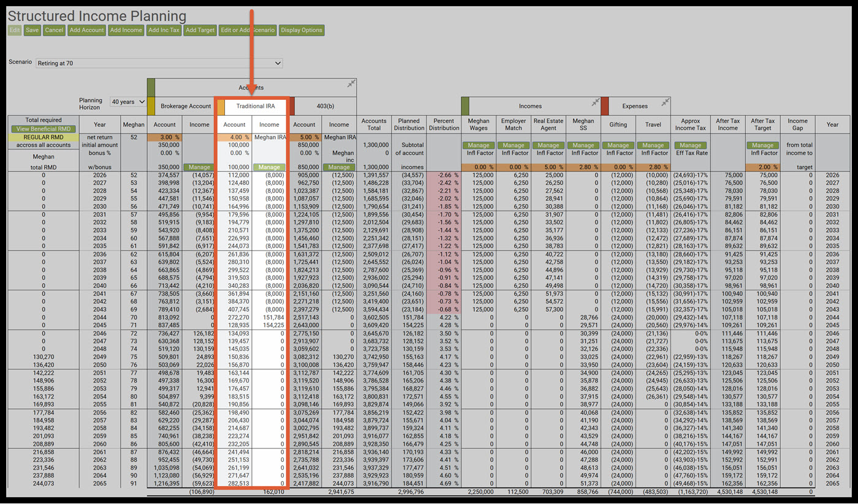Click the Traditional IRA orange swatch
858x504 pixels.
coord(221,106)
